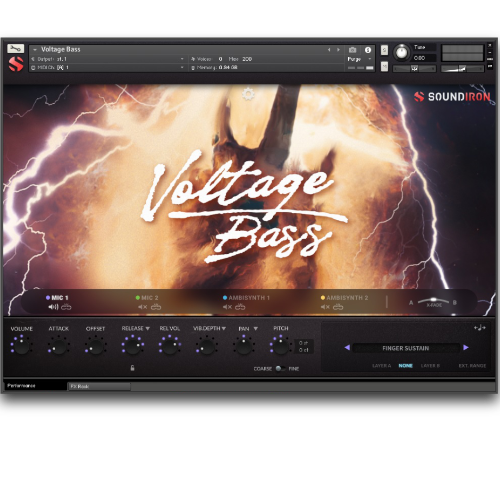Image resolution: width=500 pixels, height=500 pixels.
Task: Toggle the Solo S button
Action: pos(384,50)
